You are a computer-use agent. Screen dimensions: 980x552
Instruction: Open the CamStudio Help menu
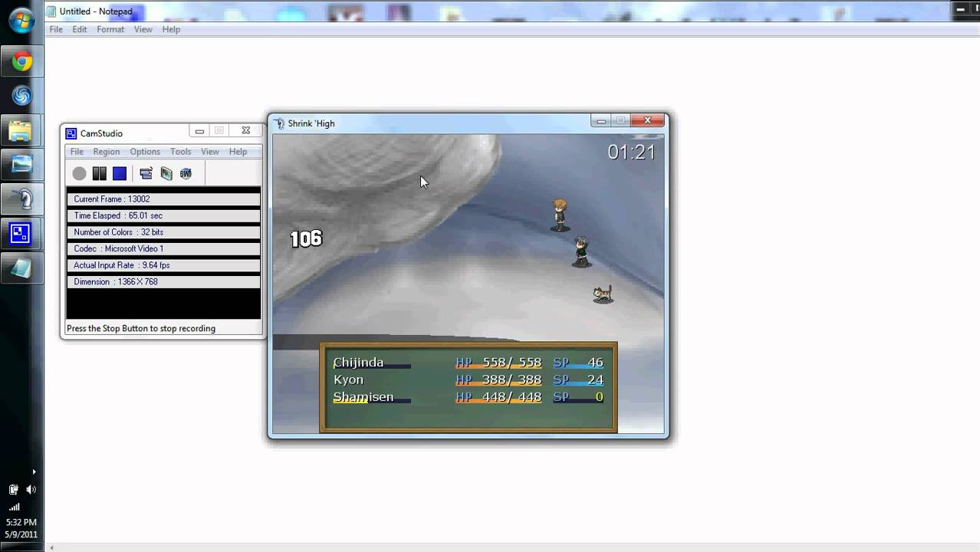(238, 152)
